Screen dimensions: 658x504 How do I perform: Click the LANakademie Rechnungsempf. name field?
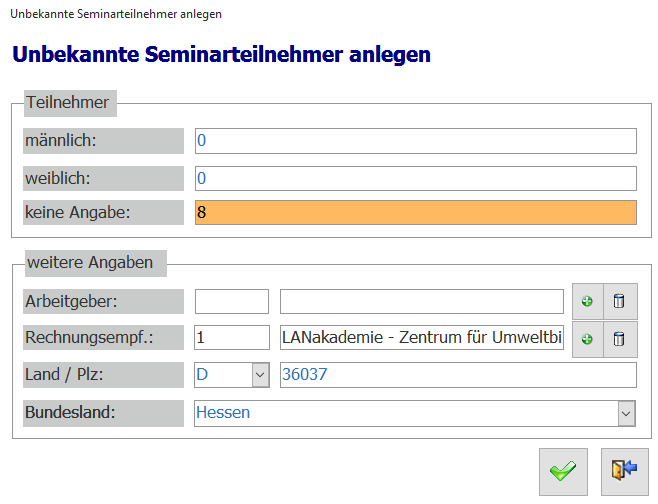(x=422, y=338)
